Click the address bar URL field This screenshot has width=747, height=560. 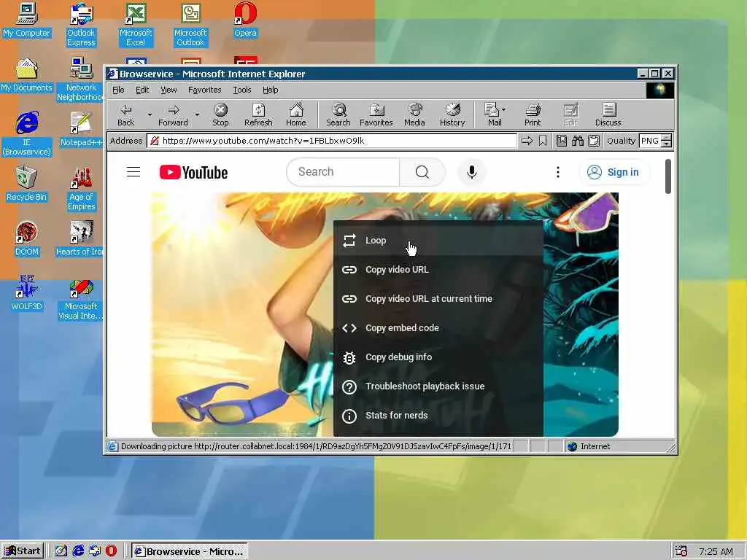(x=332, y=141)
